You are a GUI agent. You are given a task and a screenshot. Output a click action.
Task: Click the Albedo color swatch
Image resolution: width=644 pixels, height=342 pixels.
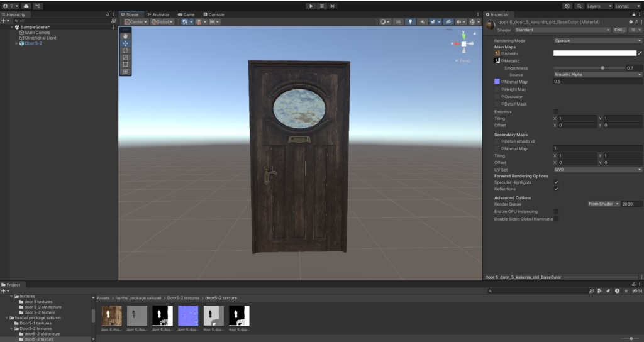tap(595, 53)
